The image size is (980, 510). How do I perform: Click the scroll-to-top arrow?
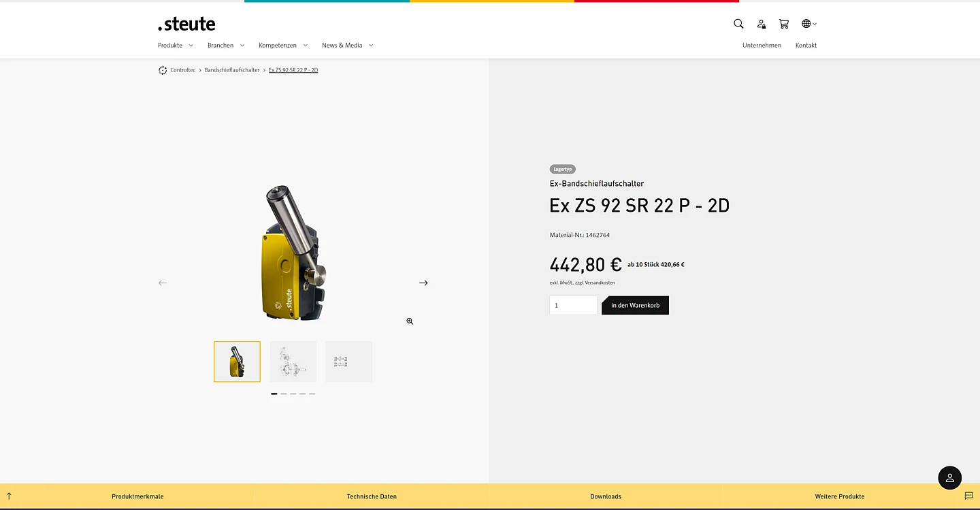tap(9, 496)
